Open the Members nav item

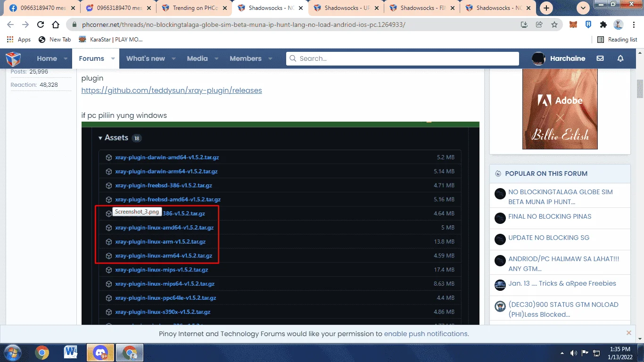pyautogui.click(x=246, y=58)
